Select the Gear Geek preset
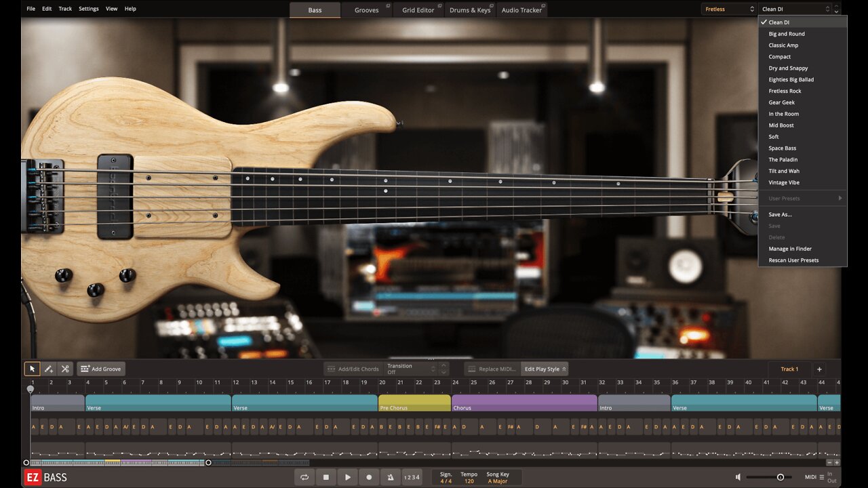The height and width of the screenshot is (488, 868). 802,102
